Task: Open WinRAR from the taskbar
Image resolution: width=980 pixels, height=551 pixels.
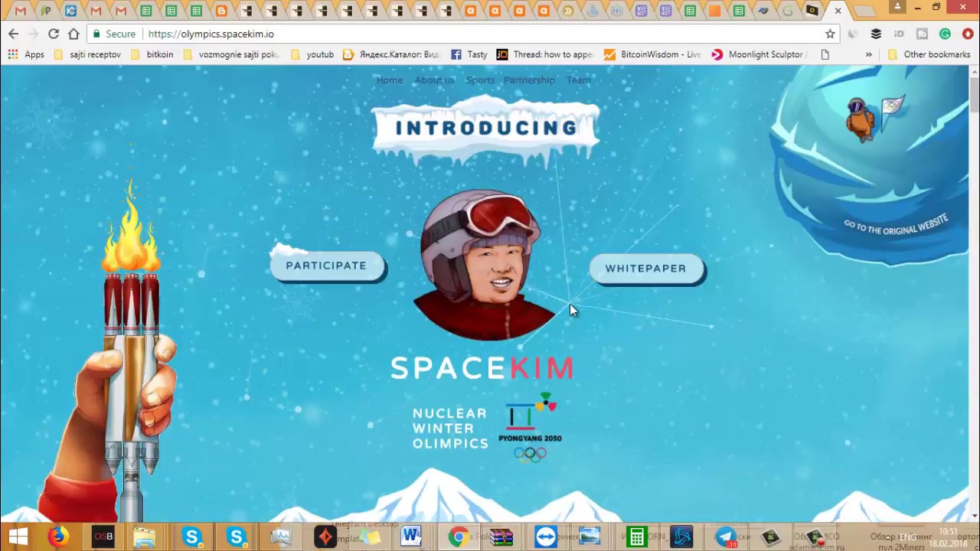Action: pos(501,536)
